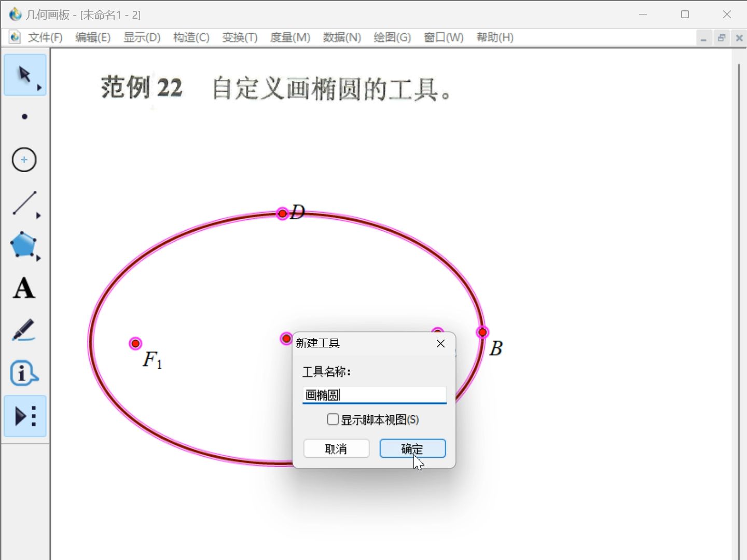Expand Straightedge tool variants flyout
Viewport: 747px width, 560px height.
(39, 216)
